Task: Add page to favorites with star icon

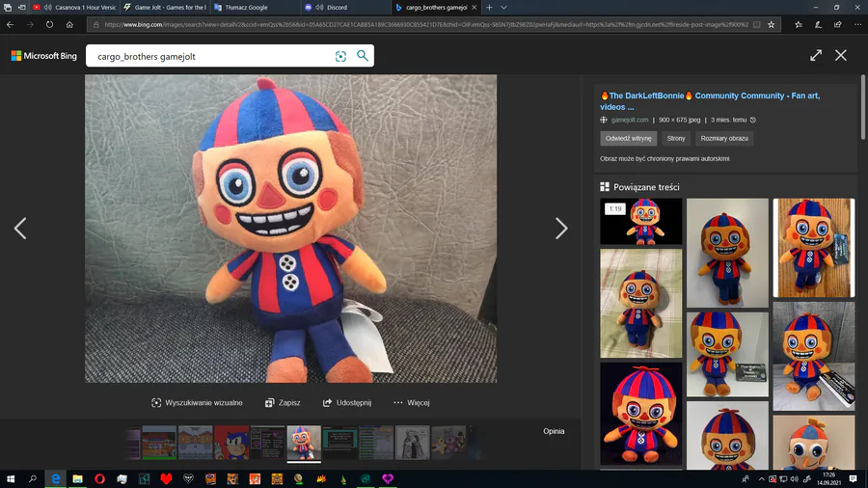Action: [772, 24]
